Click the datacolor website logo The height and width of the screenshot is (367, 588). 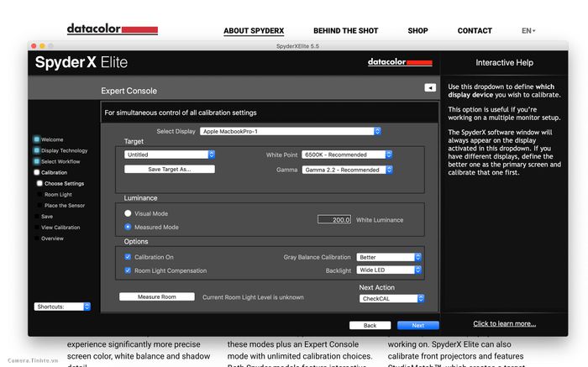112,29
